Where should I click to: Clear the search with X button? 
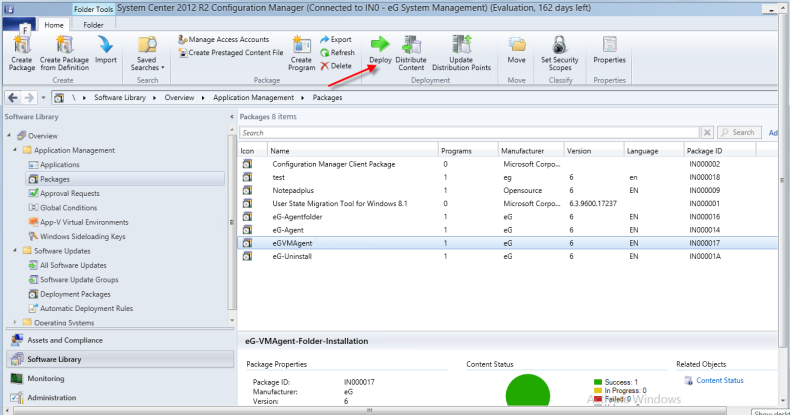pyautogui.click(x=707, y=132)
